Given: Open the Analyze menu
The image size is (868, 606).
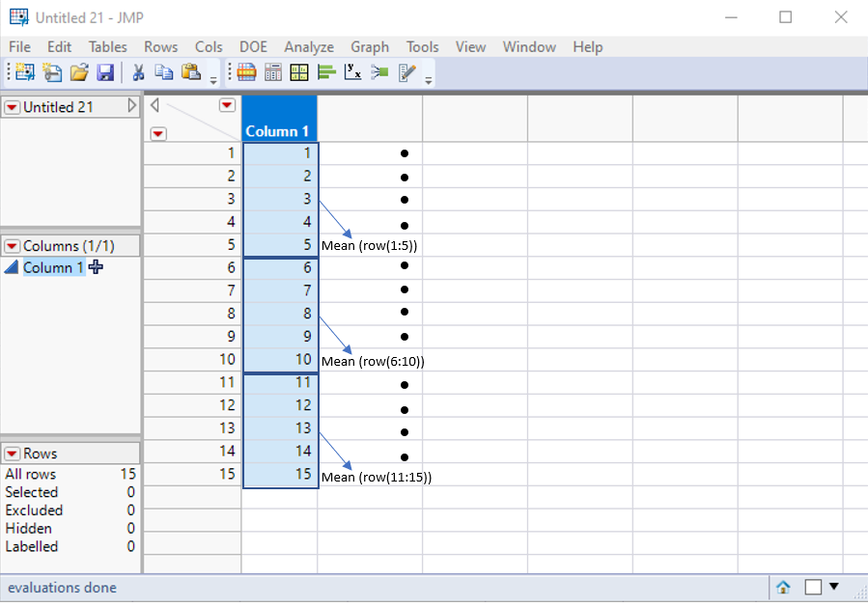Looking at the screenshot, I should [308, 46].
